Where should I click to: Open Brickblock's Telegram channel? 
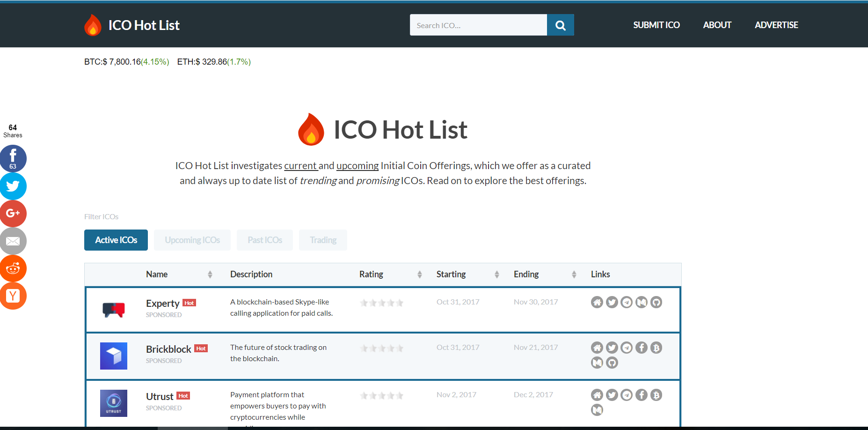(627, 348)
